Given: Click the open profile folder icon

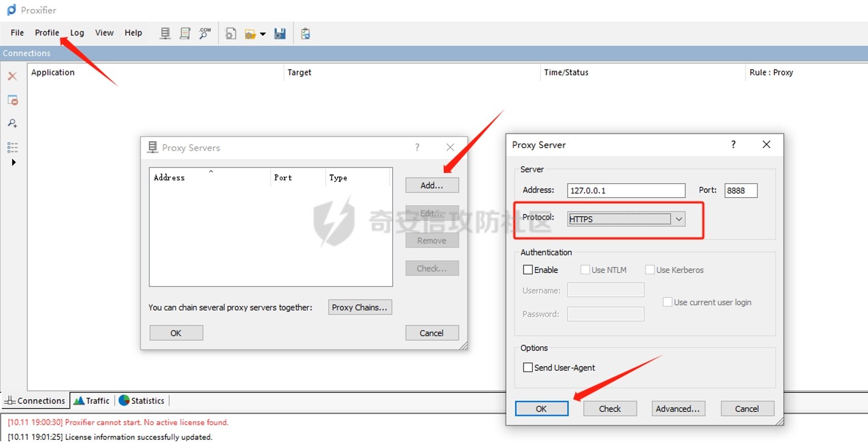Looking at the screenshot, I should click(250, 34).
